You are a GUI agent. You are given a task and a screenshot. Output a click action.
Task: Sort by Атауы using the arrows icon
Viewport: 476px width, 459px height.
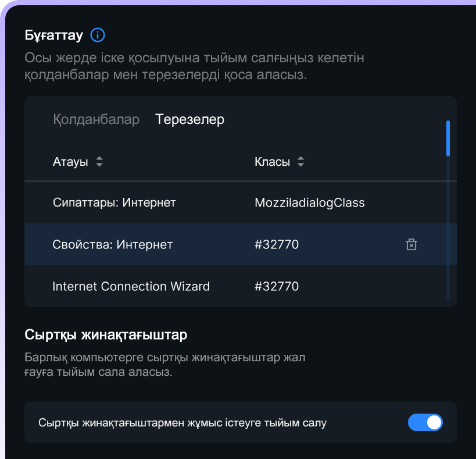pyautogui.click(x=99, y=162)
